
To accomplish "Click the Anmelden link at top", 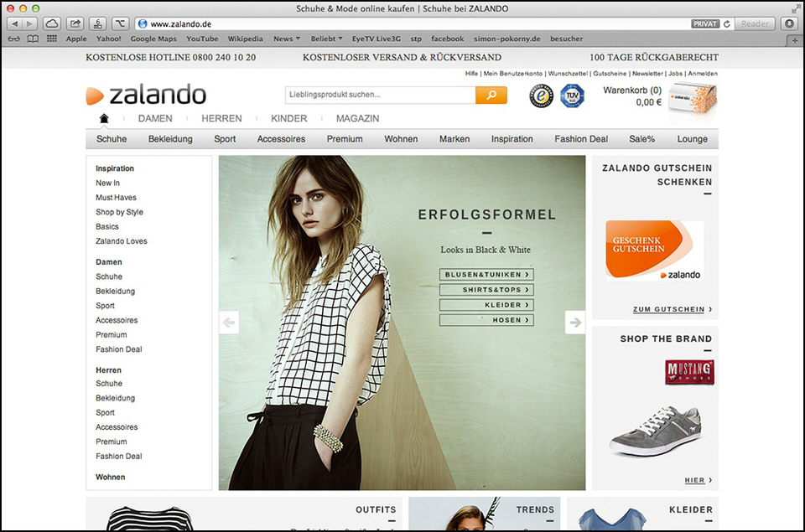I will 703,74.
